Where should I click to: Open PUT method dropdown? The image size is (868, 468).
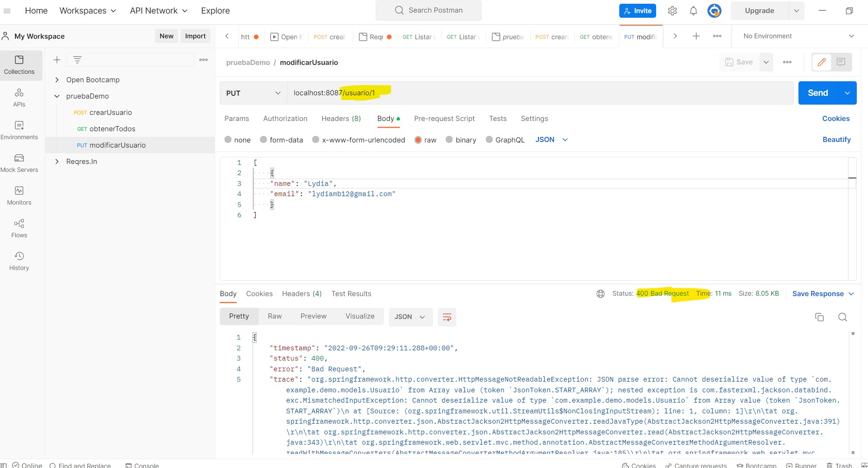pos(253,93)
